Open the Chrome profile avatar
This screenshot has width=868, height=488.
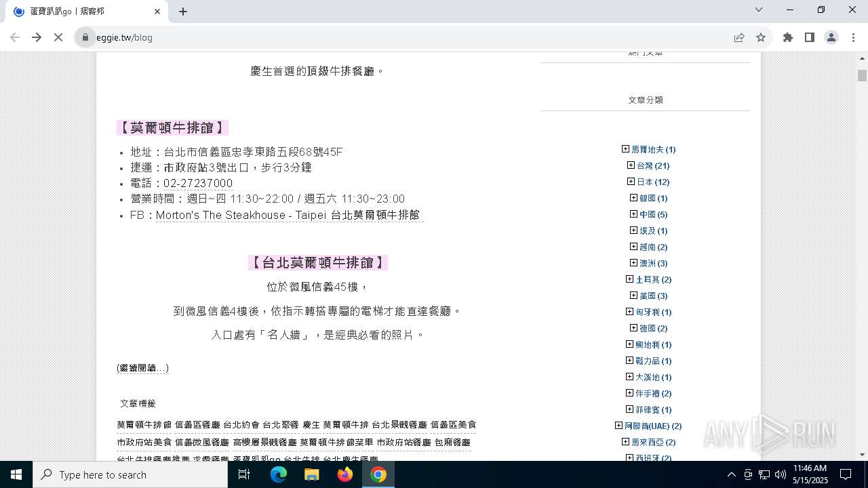coord(831,37)
